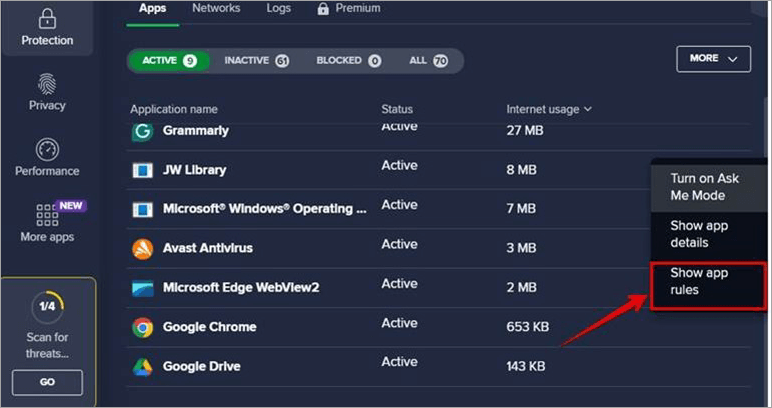Sort by Internet usage column arrow
The width and height of the screenshot is (772, 408).
click(x=587, y=109)
